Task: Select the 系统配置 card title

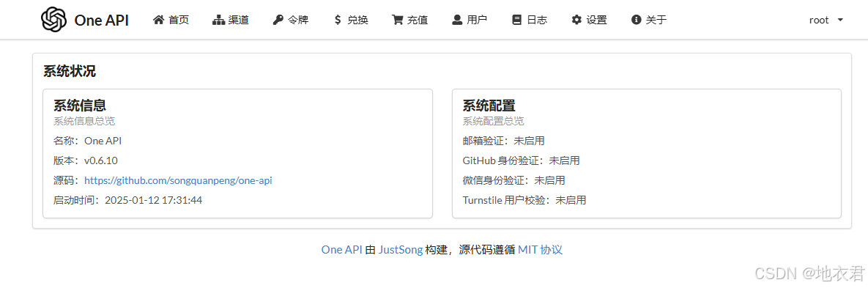Action: click(489, 106)
